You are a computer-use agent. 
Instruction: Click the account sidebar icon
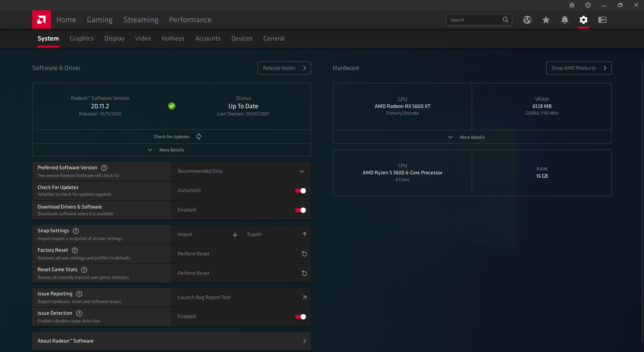[x=602, y=20]
